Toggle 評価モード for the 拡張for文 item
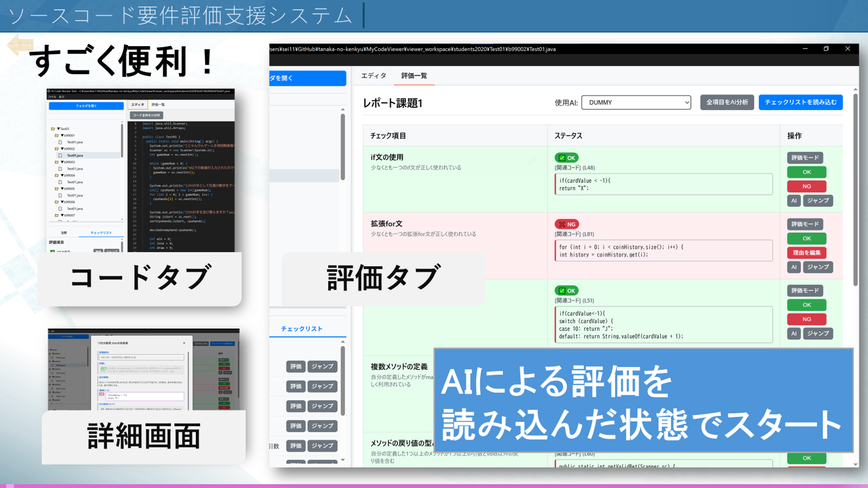Screen dimensions: 868x488 [x=805, y=224]
